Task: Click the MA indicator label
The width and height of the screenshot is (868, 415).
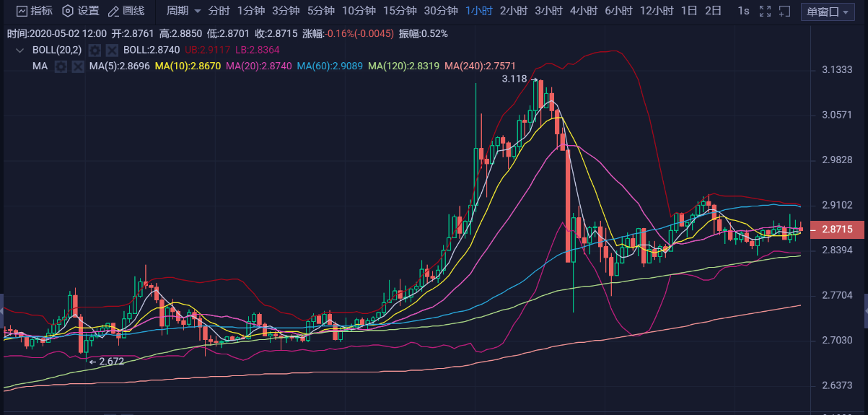Action: click(x=40, y=66)
